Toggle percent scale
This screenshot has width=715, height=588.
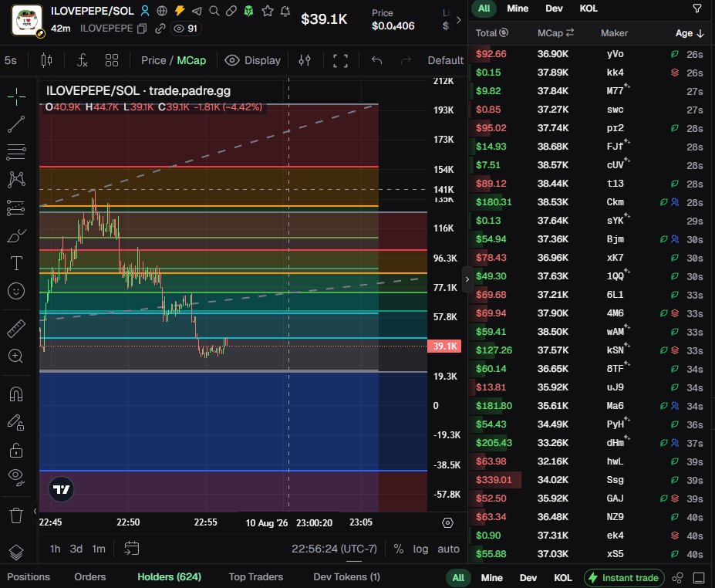399,549
